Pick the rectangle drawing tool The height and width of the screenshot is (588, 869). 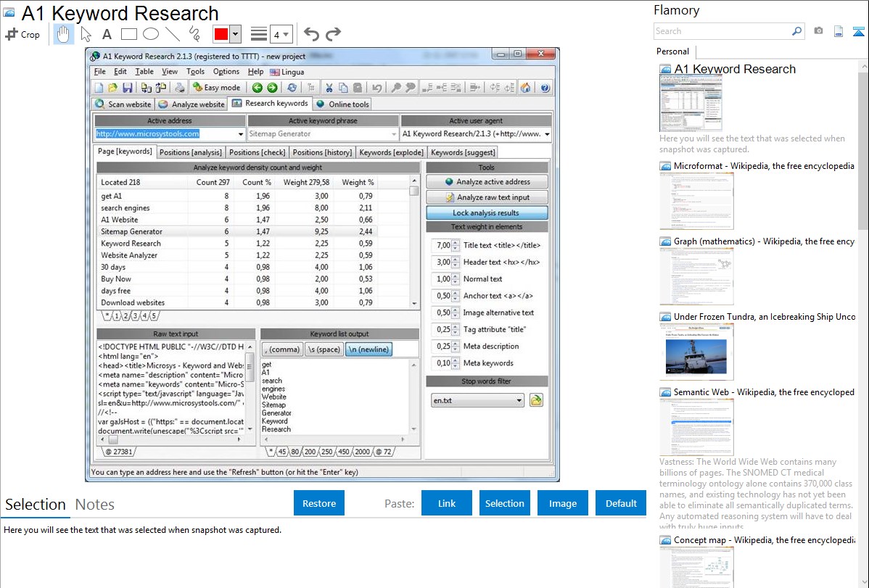129,34
